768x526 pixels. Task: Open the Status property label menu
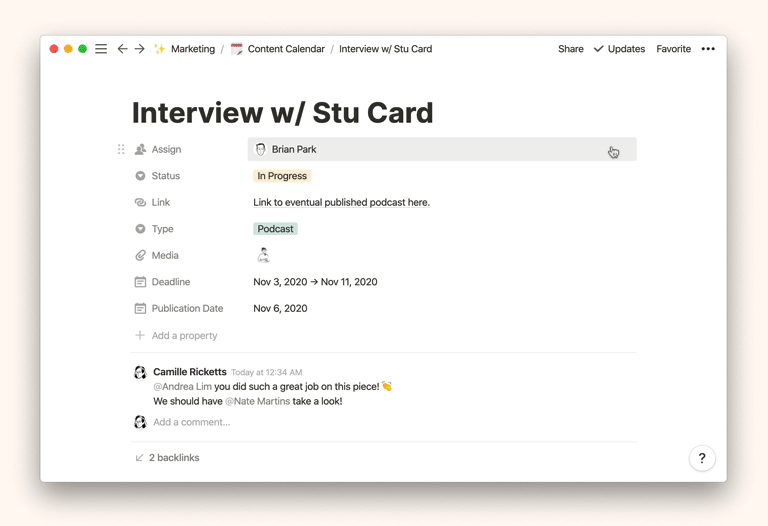point(166,176)
